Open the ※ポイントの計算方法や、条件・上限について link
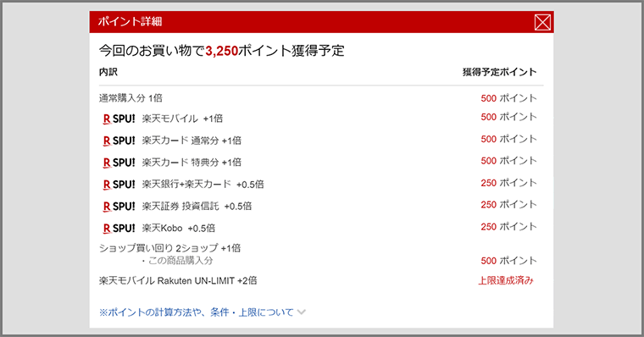 click(197, 312)
